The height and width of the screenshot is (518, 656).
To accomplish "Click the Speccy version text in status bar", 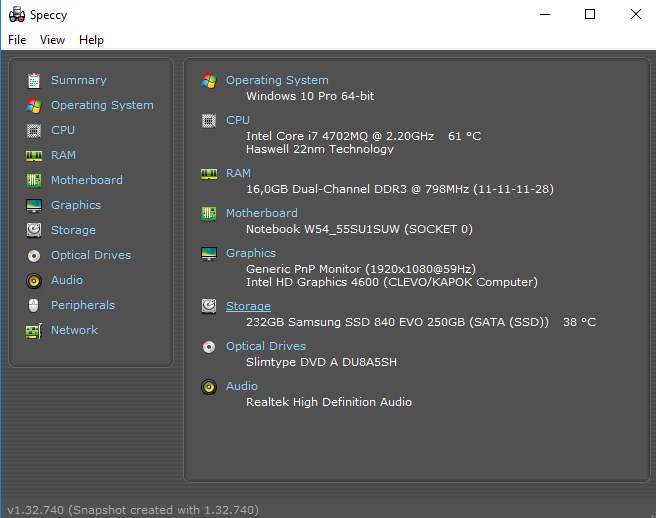I will 132,509.
